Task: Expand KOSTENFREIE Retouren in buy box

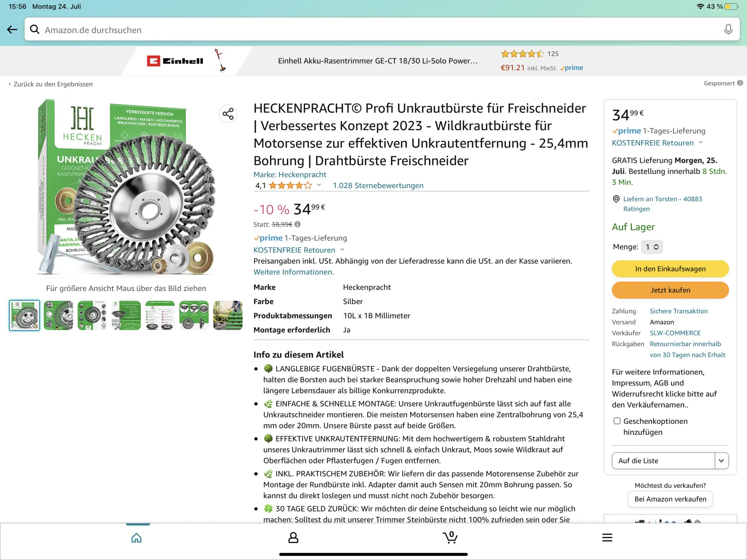Action: [701, 143]
